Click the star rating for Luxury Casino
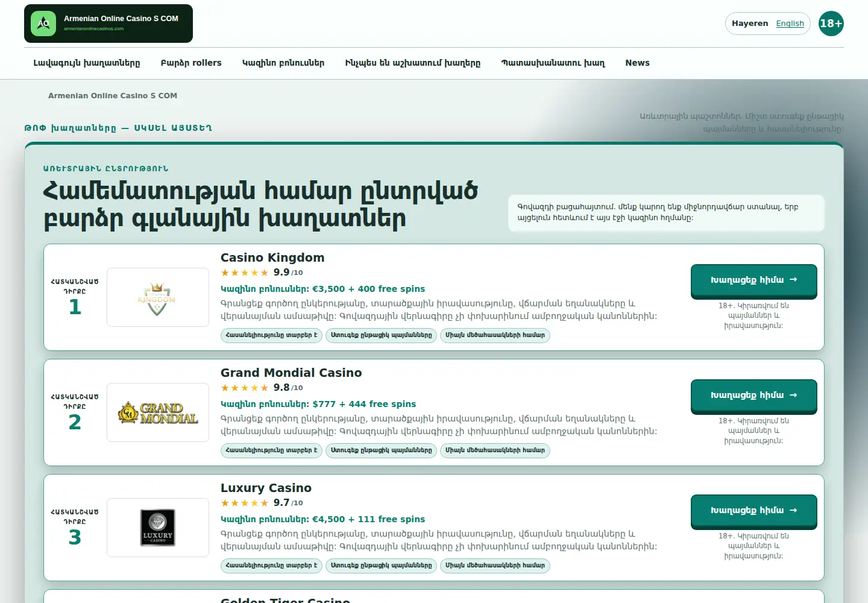 click(245, 503)
